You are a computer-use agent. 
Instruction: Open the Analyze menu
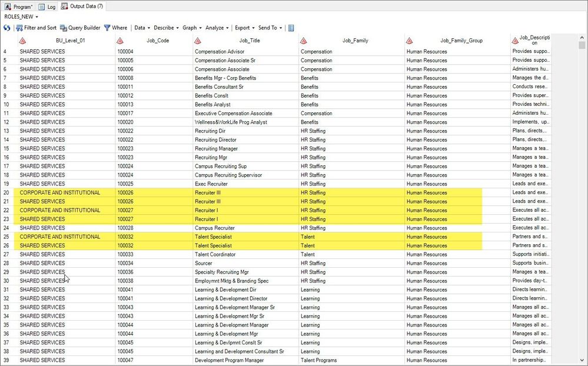pyautogui.click(x=217, y=28)
